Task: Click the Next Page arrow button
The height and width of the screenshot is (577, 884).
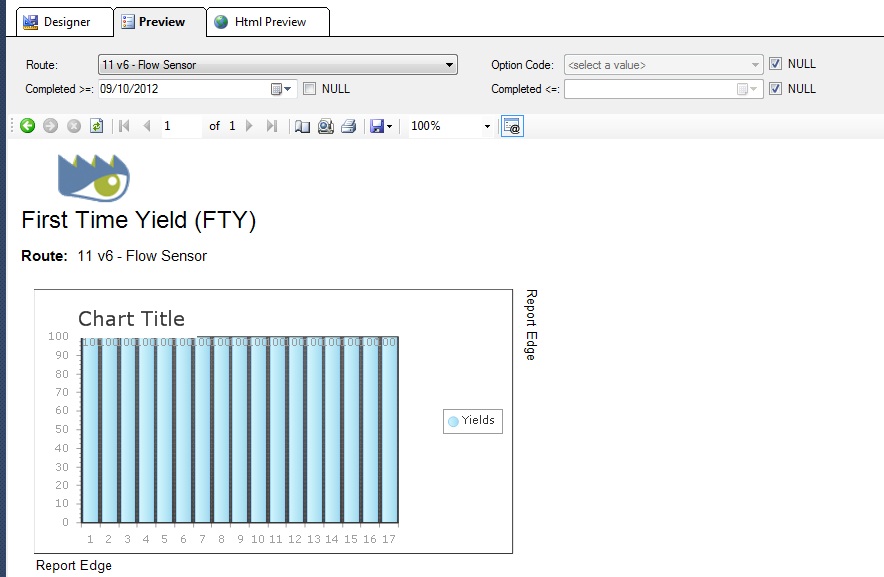Action: [249, 126]
